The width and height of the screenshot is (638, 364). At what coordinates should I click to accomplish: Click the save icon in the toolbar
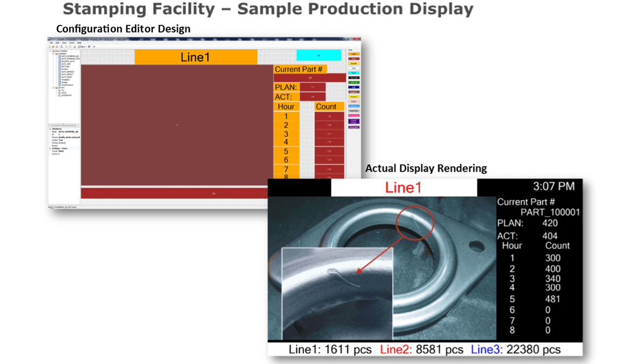[x=57, y=47]
